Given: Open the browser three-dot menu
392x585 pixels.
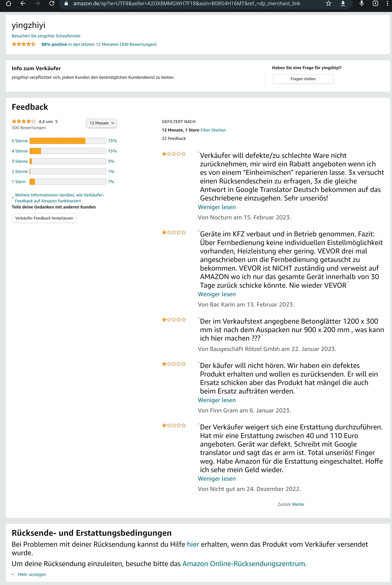Looking at the screenshot, I should 387,4.
